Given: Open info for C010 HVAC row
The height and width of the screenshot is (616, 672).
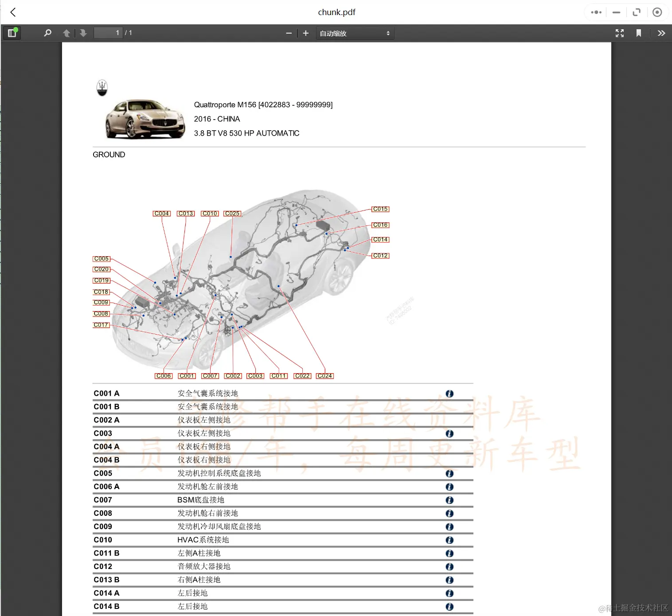Looking at the screenshot, I should (x=449, y=540).
